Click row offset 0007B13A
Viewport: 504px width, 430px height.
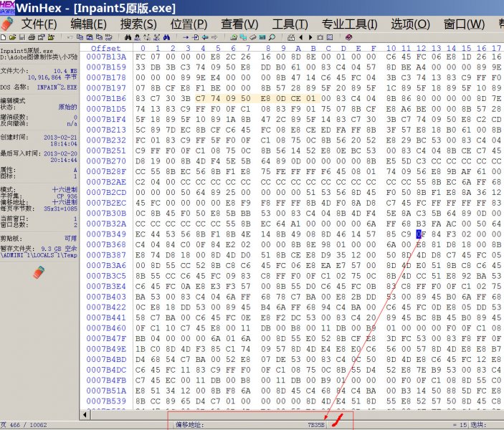point(106,57)
